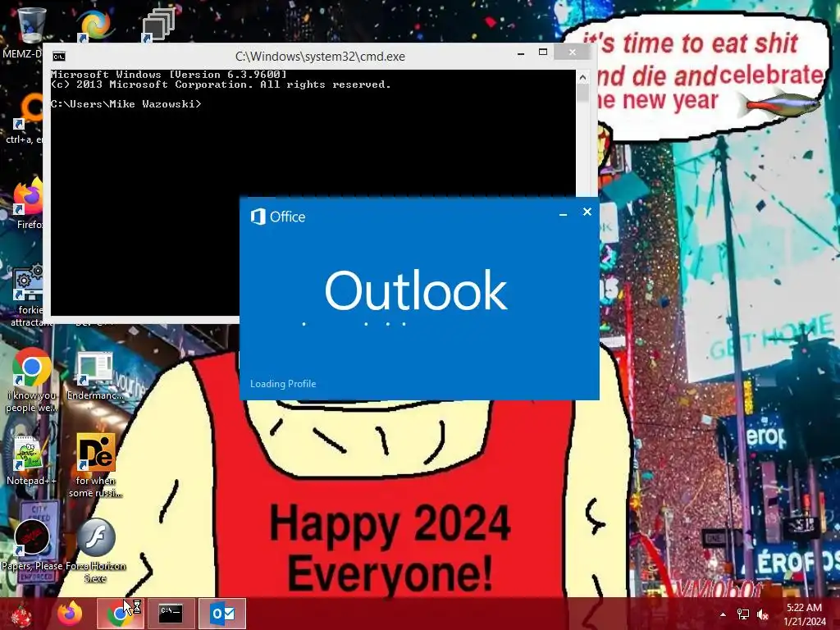840x630 pixels.
Task: Switch to Firefox in the taskbar
Action: [x=70, y=614]
